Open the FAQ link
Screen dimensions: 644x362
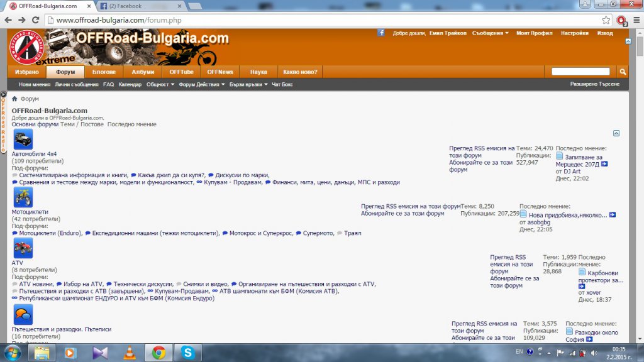(108, 84)
